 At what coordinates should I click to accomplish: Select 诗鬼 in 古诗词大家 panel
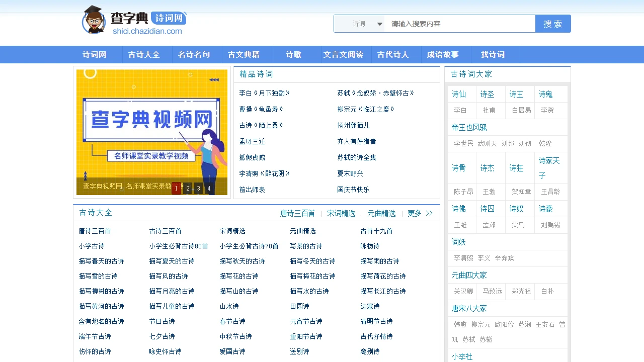[x=545, y=94]
